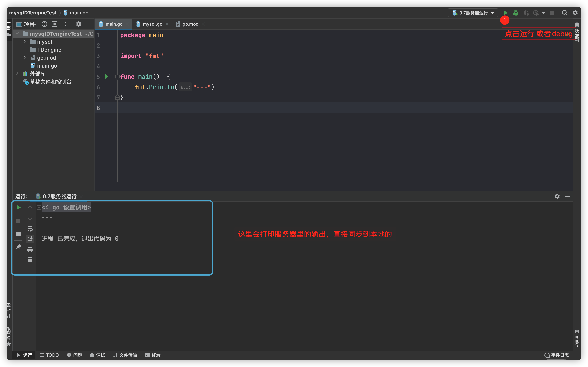
Task: Open the go.mod editor tab
Action: 190,24
